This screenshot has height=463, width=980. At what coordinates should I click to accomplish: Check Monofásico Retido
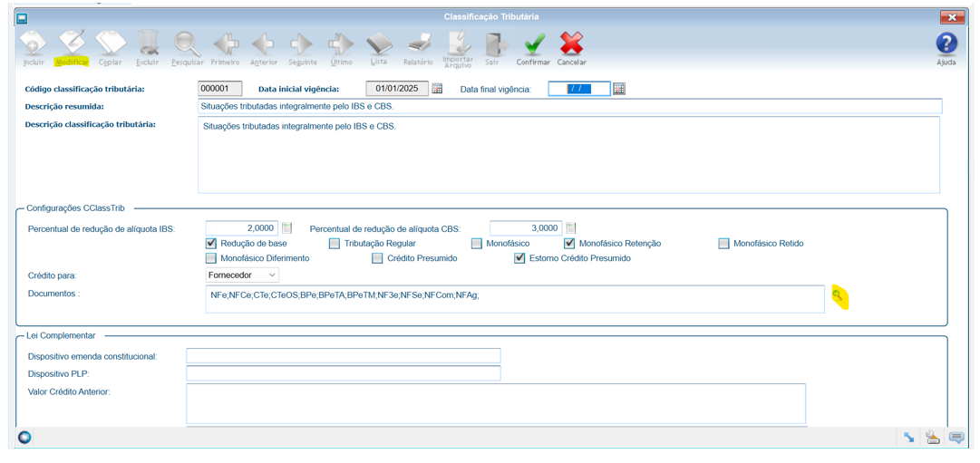pos(723,243)
